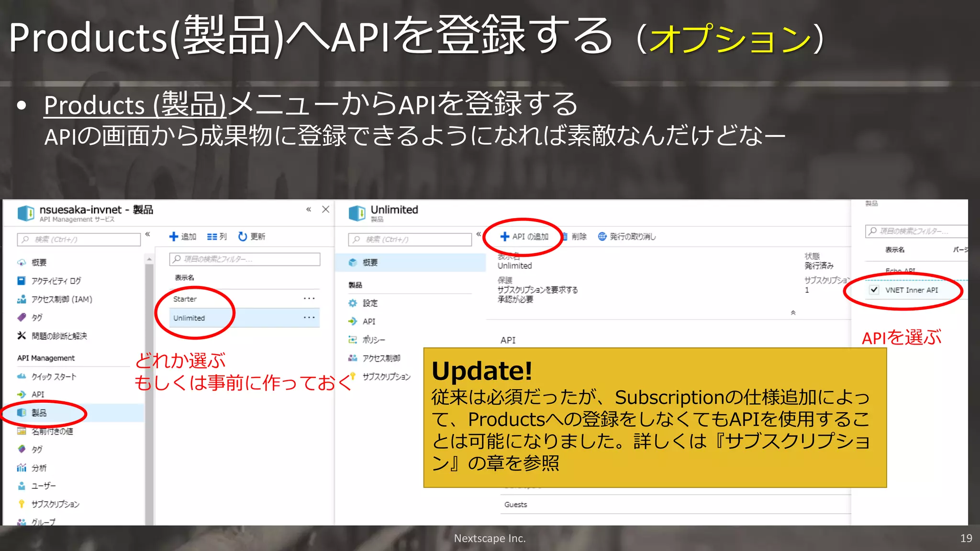
Task: Select 概要 in the Unlimited blade menu
Action: [411, 262]
